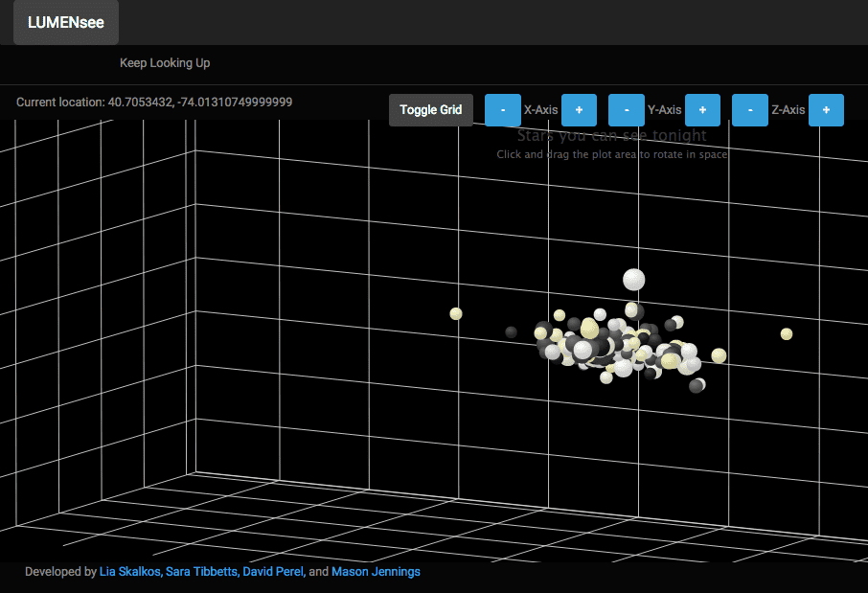The image size is (868, 593).
Task: Open Sara Tibbetts developer link
Action: [202, 571]
